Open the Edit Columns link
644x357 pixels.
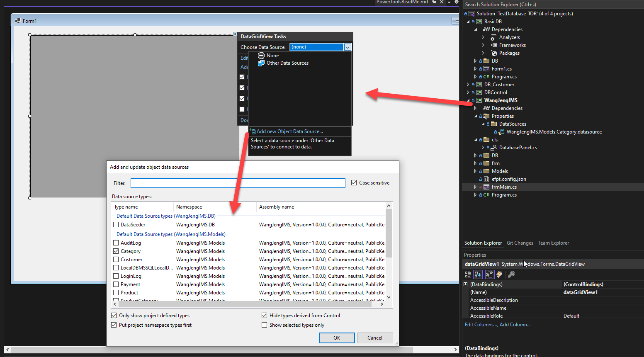click(x=481, y=325)
